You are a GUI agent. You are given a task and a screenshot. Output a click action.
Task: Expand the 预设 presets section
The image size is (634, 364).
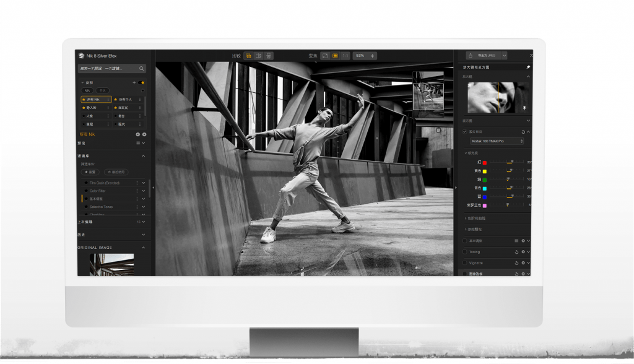coord(144,143)
